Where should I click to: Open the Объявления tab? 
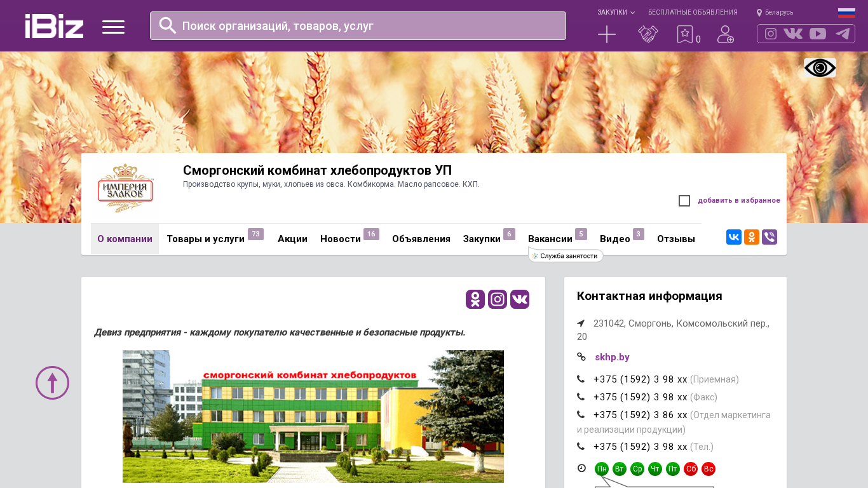tap(421, 239)
